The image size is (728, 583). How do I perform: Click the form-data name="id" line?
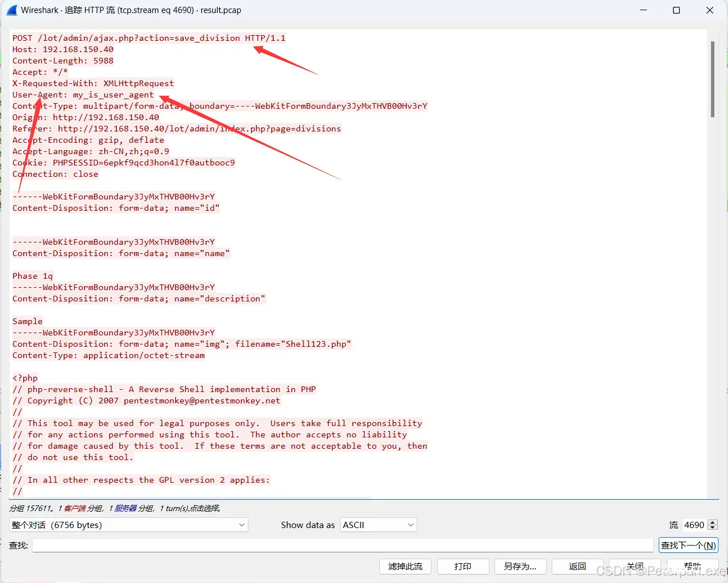pyautogui.click(x=116, y=208)
